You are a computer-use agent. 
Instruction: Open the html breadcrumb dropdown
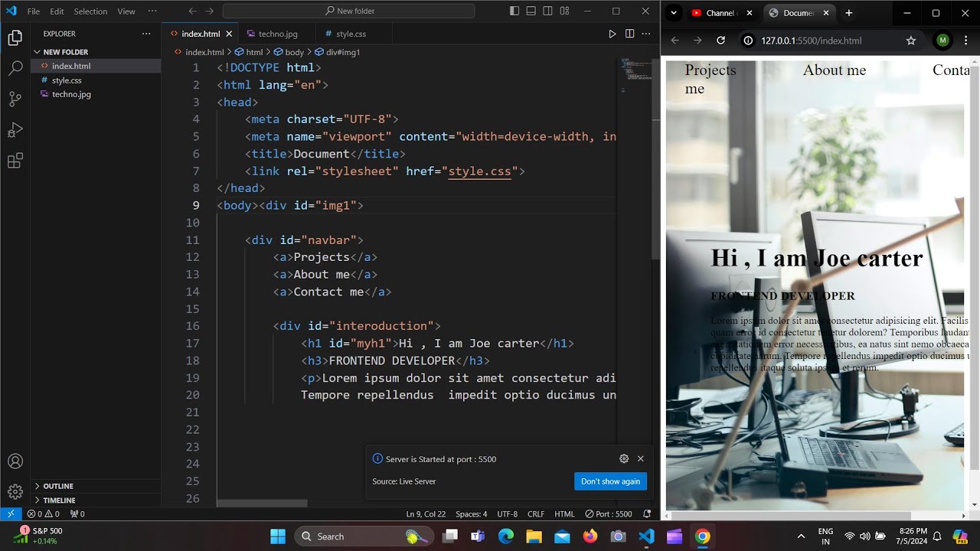[249, 52]
